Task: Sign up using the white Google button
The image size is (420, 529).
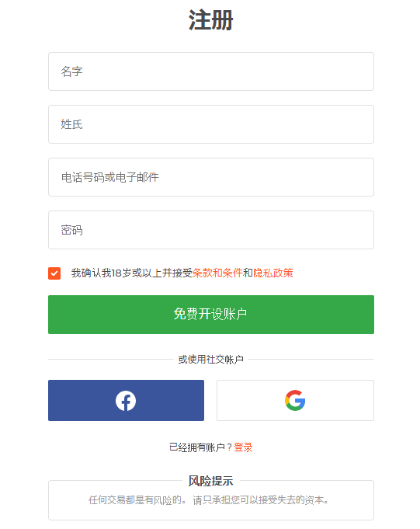Action: 295,401
